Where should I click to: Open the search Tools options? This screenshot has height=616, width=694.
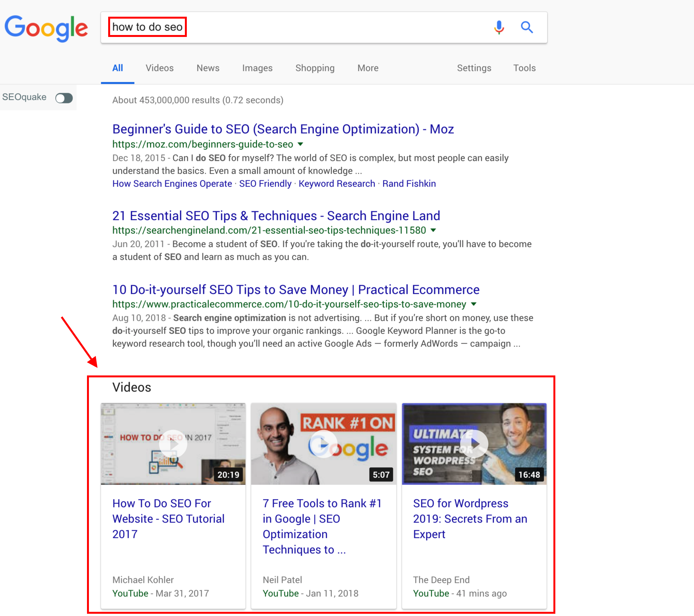[524, 68]
